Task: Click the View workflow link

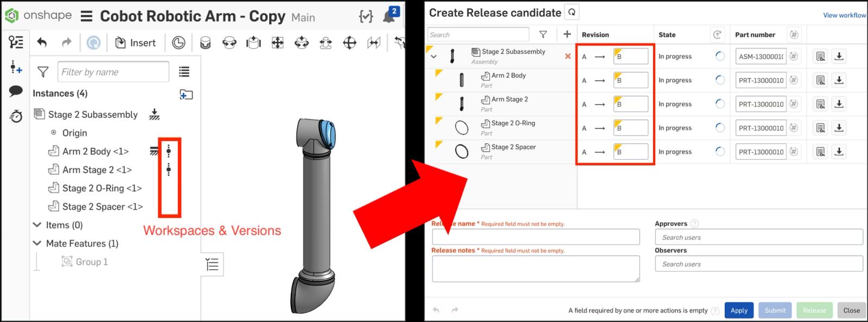Action: (844, 15)
